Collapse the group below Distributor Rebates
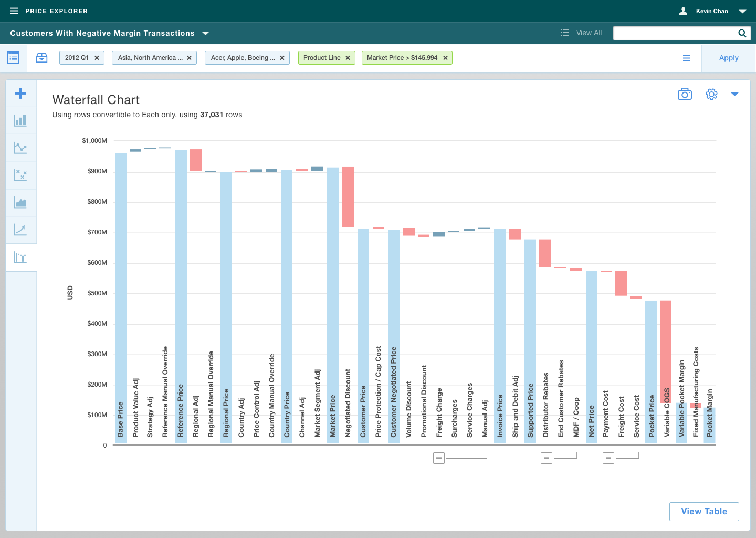The image size is (756, 538). pyautogui.click(x=547, y=458)
